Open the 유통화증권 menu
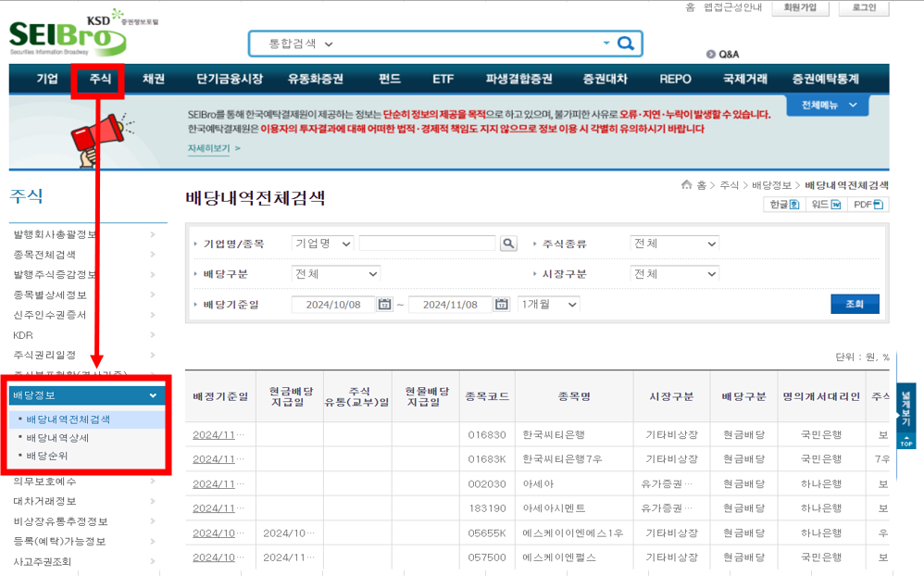This screenshot has width=924, height=576. coord(316,79)
